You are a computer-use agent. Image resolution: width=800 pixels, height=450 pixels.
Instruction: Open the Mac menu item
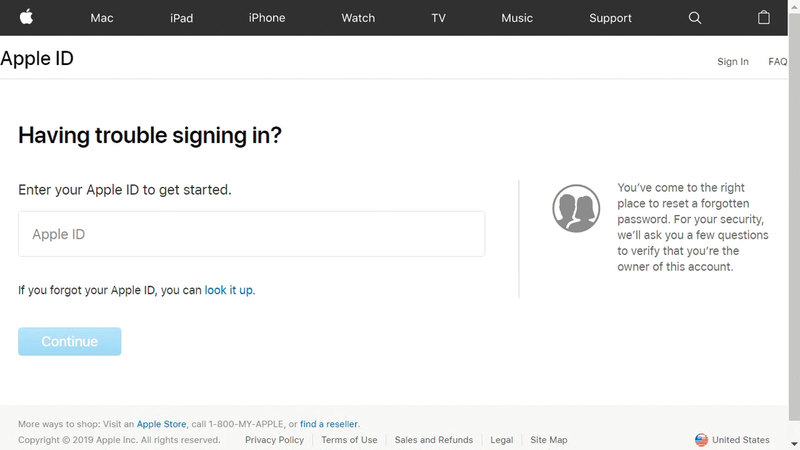(x=102, y=18)
